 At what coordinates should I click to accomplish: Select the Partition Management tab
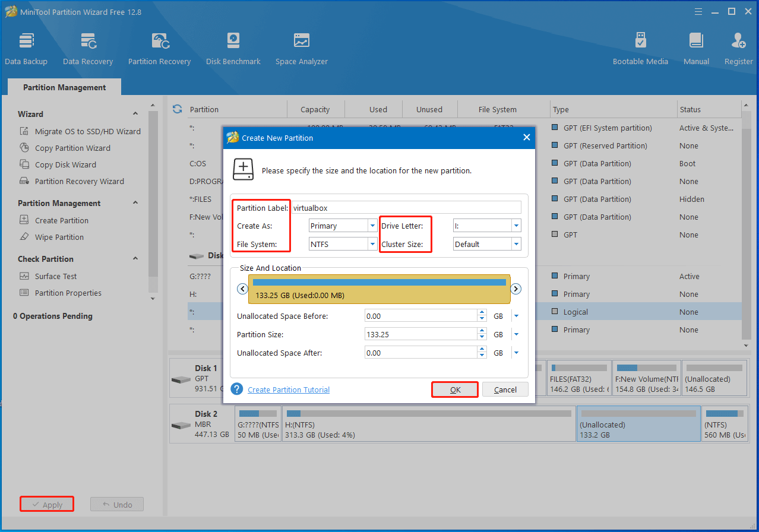pos(64,87)
